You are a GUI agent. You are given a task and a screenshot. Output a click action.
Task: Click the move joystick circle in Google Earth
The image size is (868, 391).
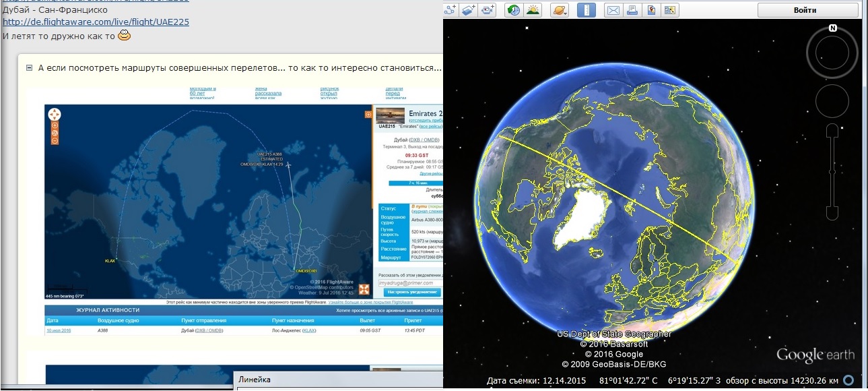pyautogui.click(x=832, y=101)
